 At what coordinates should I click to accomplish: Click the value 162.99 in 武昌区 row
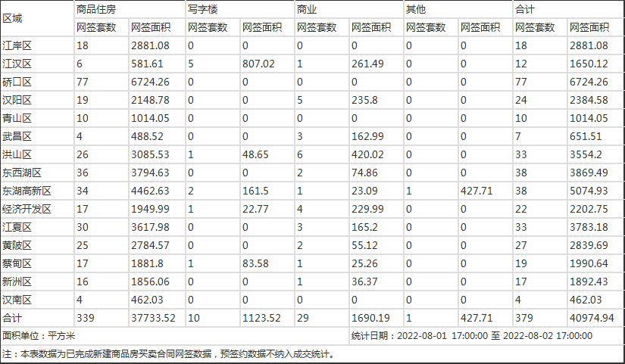click(x=367, y=137)
